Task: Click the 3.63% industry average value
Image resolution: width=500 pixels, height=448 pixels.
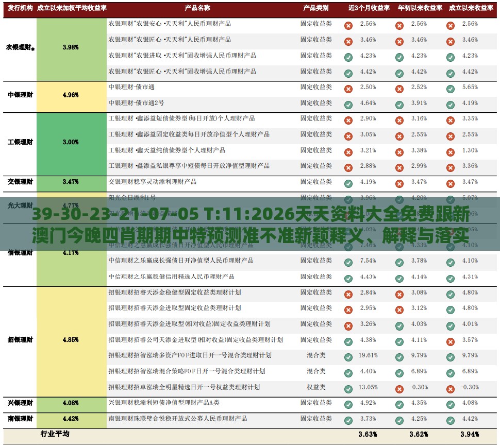Action: coord(368,434)
